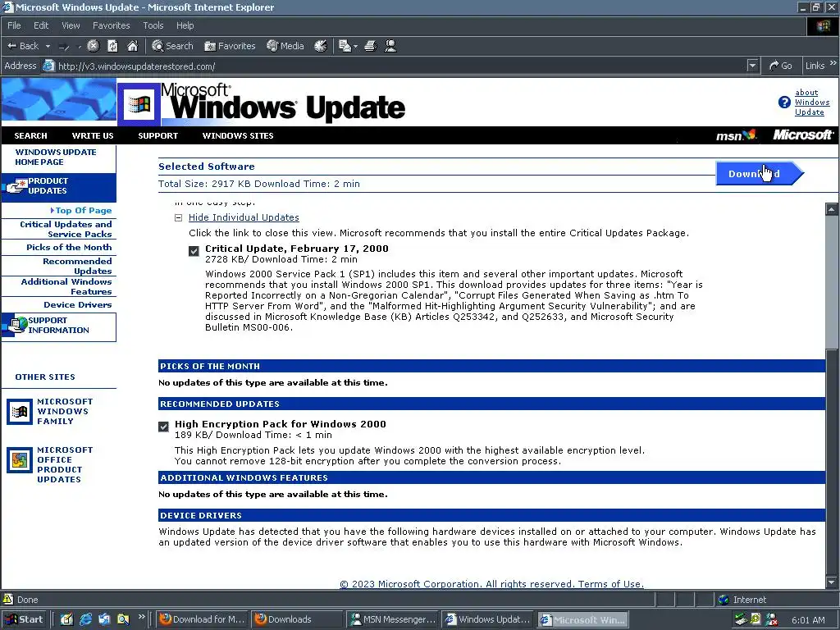840x630 pixels.
Task: Click the msn logo
Action: [x=737, y=135]
